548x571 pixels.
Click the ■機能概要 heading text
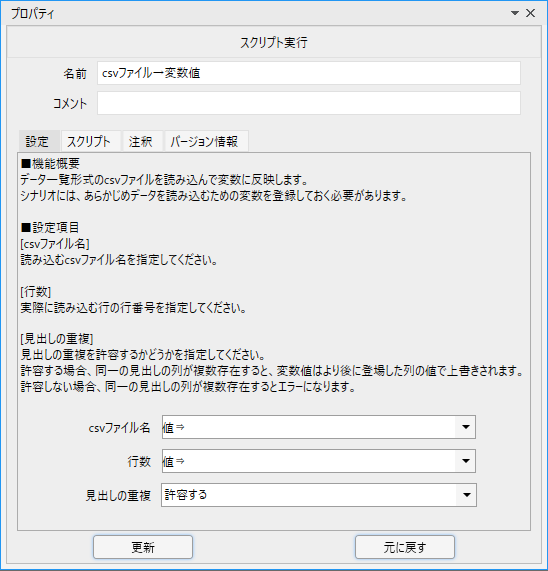pyautogui.click(x=50, y=164)
